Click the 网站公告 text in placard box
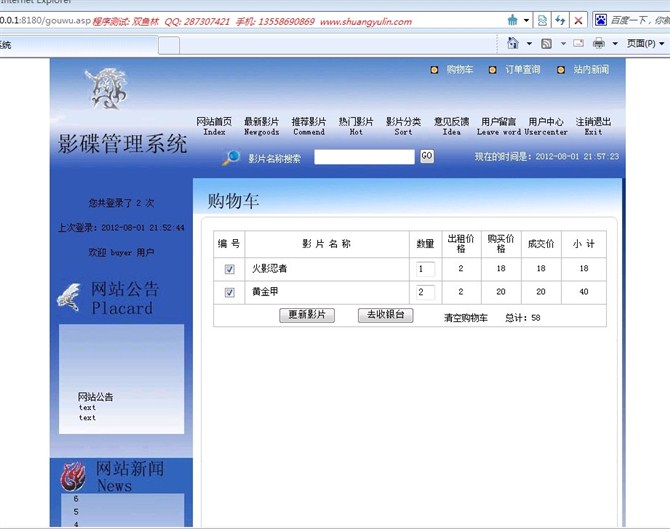The width and height of the screenshot is (670, 529). tap(95, 397)
